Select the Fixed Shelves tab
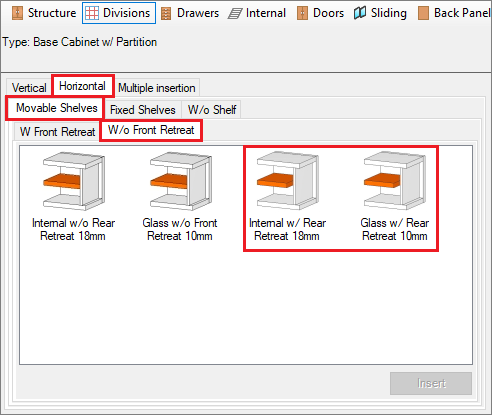Screen dimensions: 492x415 coord(143,110)
